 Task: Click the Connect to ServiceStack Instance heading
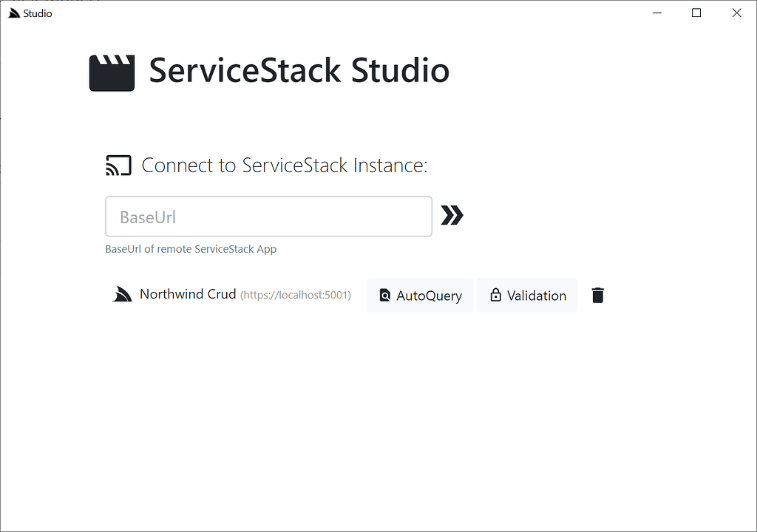point(284,165)
